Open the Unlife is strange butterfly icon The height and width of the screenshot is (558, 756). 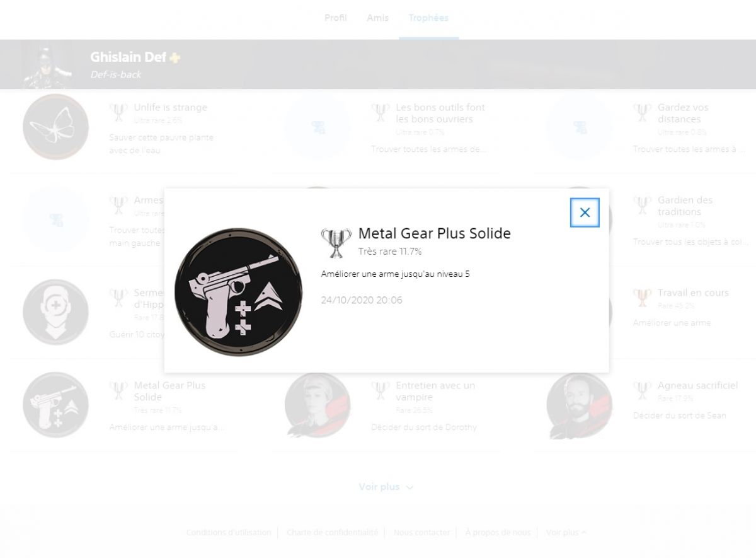point(55,127)
